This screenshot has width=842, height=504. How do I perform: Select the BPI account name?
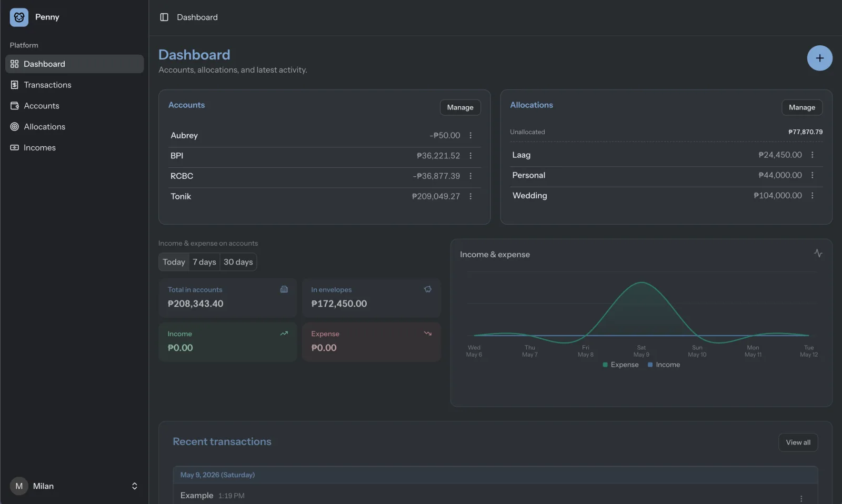pyautogui.click(x=177, y=156)
